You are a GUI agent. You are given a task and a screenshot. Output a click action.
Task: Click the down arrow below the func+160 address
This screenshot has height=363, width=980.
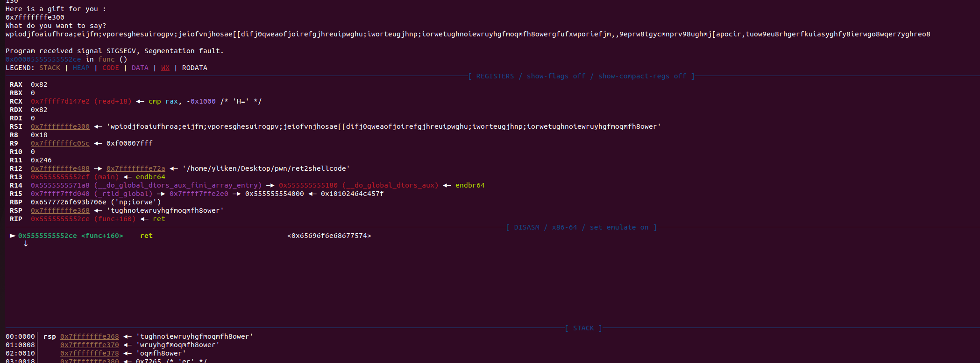pos(26,244)
